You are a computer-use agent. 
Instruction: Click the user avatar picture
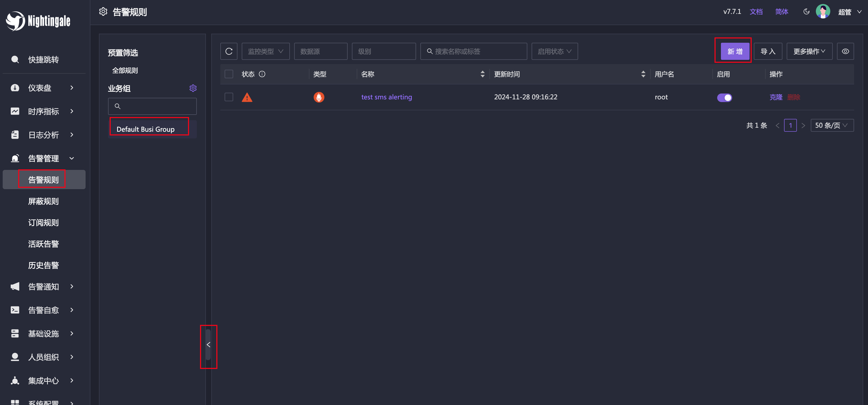[823, 12]
